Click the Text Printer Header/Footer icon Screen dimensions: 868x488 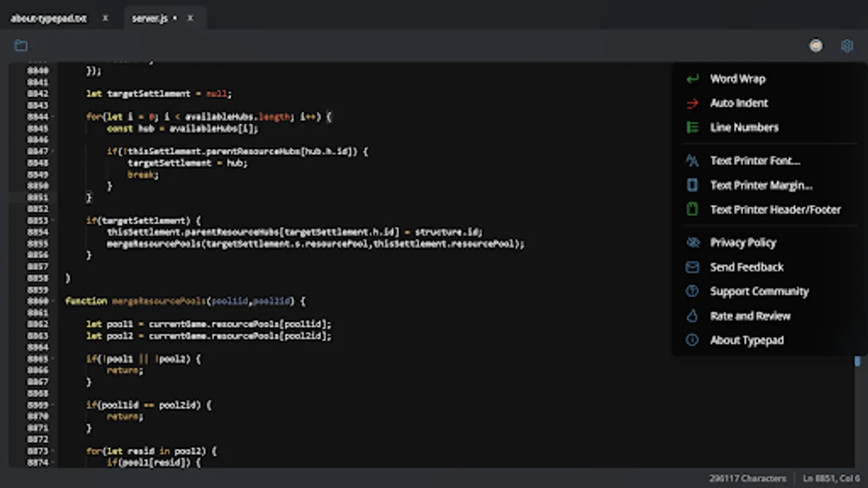692,209
